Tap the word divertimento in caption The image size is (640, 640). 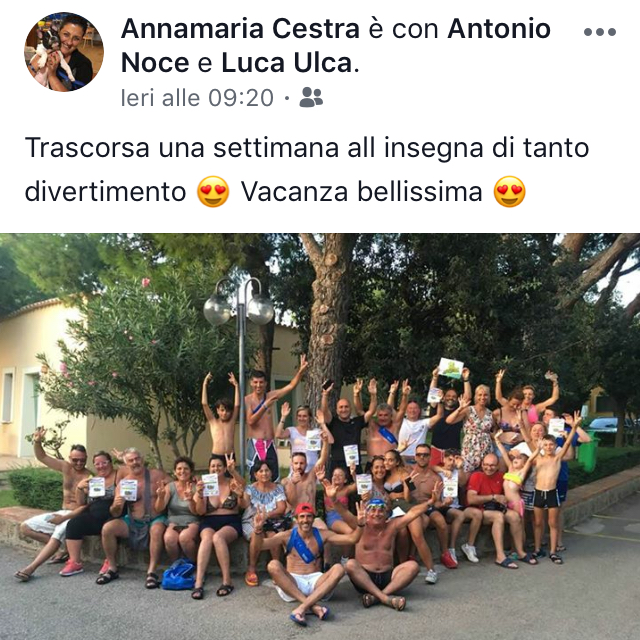[105, 191]
